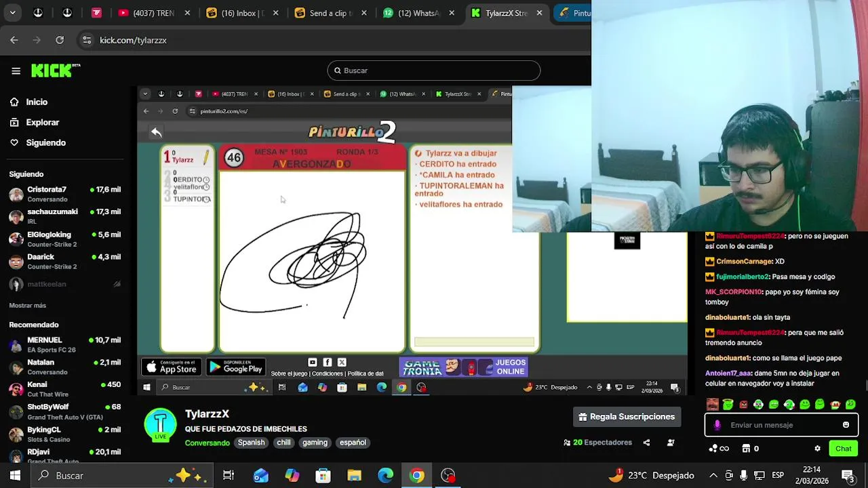This screenshot has height=488, width=868.
Task: Expand the list with Mostrar más
Action: pyautogui.click(x=28, y=306)
